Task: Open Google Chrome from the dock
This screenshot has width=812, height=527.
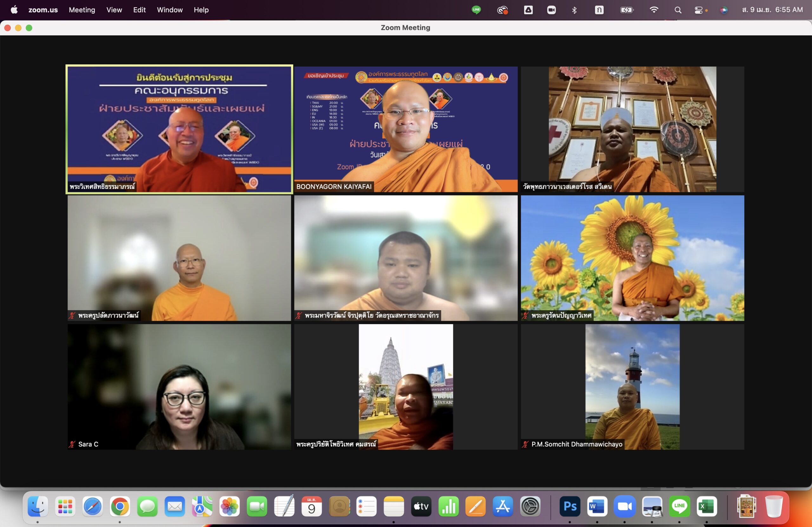Action: pos(120,506)
